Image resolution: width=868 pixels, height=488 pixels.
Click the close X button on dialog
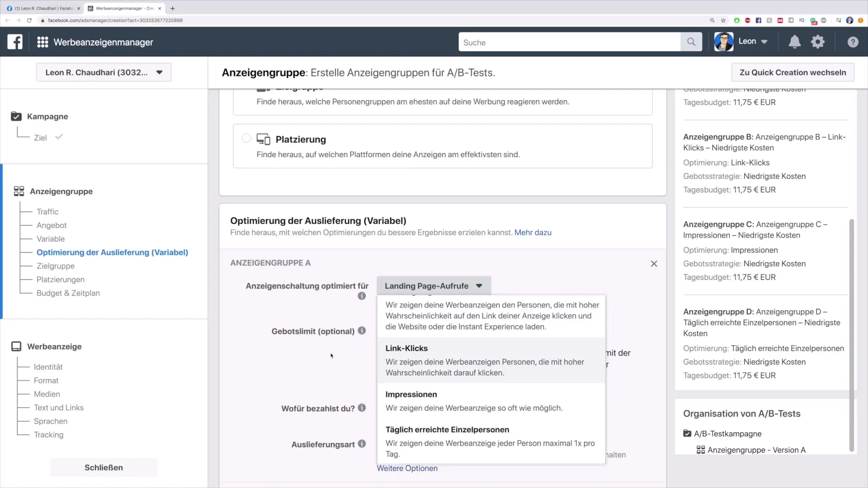(654, 263)
